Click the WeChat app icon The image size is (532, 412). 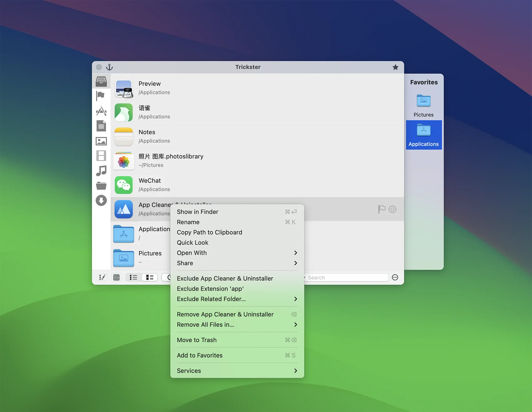(124, 185)
